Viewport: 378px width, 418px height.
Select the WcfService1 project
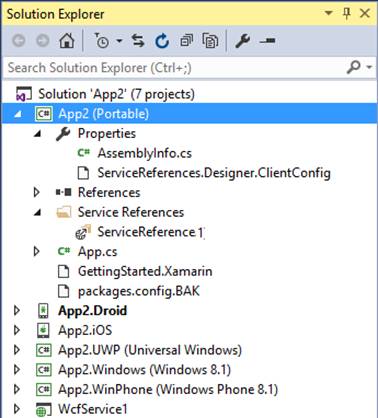tap(93, 409)
